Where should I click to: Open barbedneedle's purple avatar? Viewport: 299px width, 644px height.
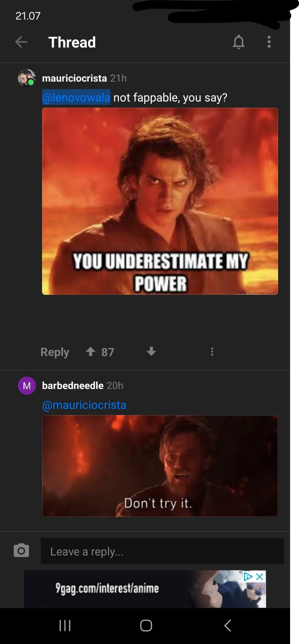[26, 386]
